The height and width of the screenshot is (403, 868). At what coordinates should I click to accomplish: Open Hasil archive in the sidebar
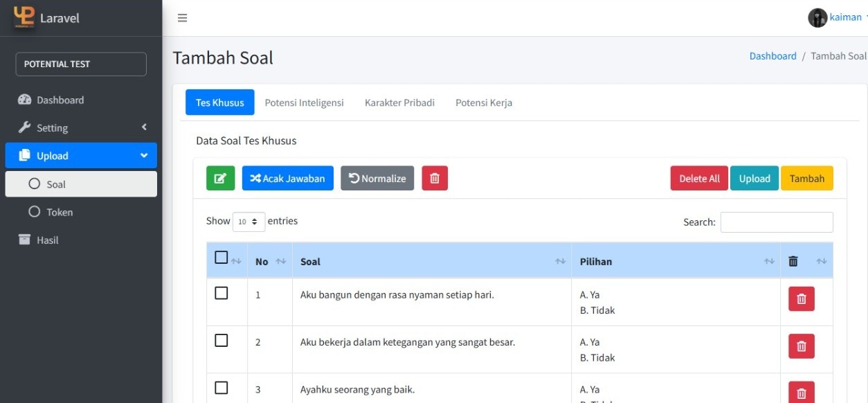[x=47, y=240]
